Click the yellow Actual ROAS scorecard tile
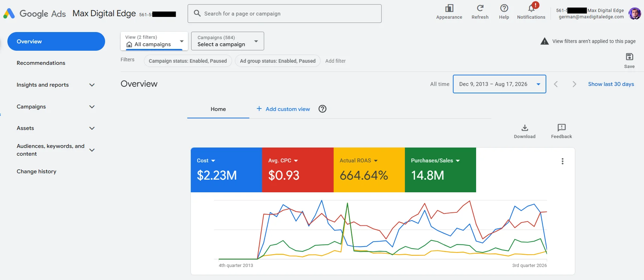644x280 pixels. point(369,170)
